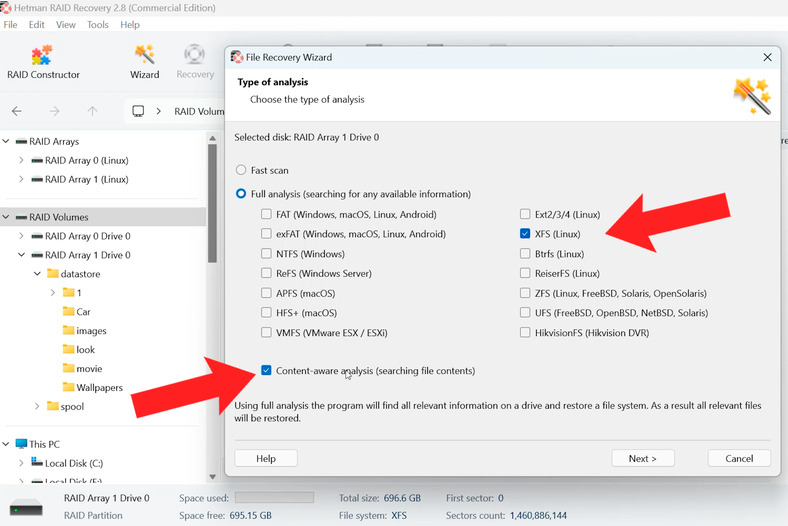
Task: Expand RAID Array 1 (Linux) node
Action: [21, 179]
